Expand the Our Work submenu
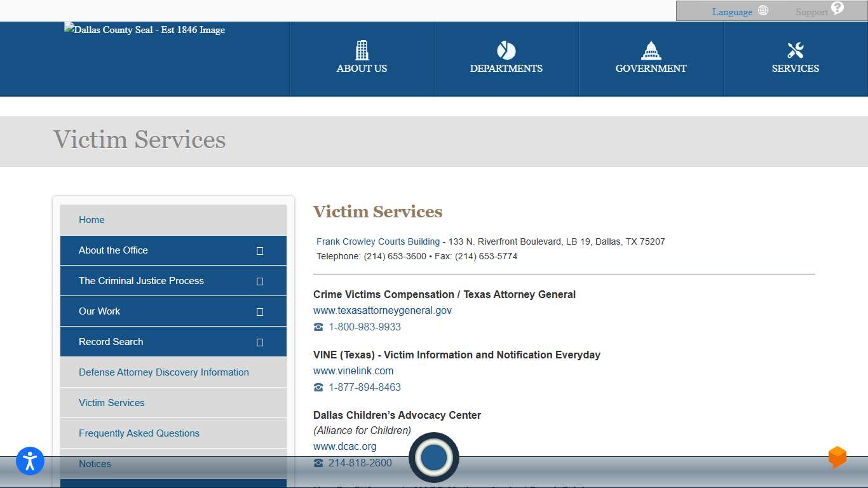 tap(259, 311)
